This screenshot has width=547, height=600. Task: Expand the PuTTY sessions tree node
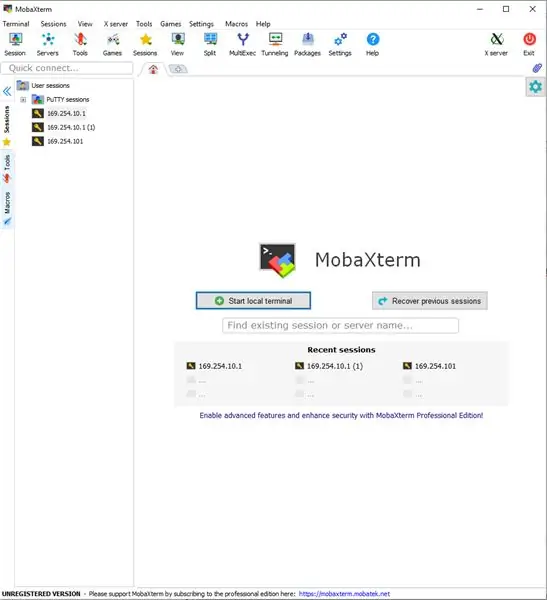(x=23, y=99)
